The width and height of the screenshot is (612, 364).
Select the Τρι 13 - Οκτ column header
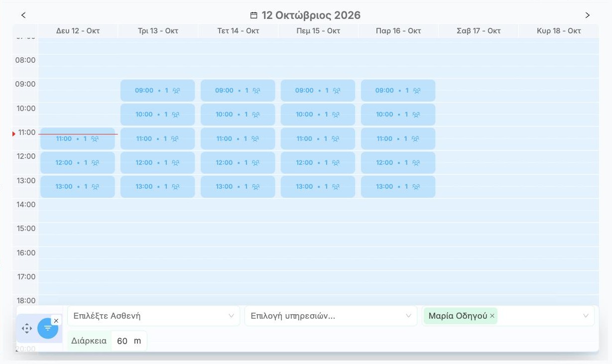(158, 31)
